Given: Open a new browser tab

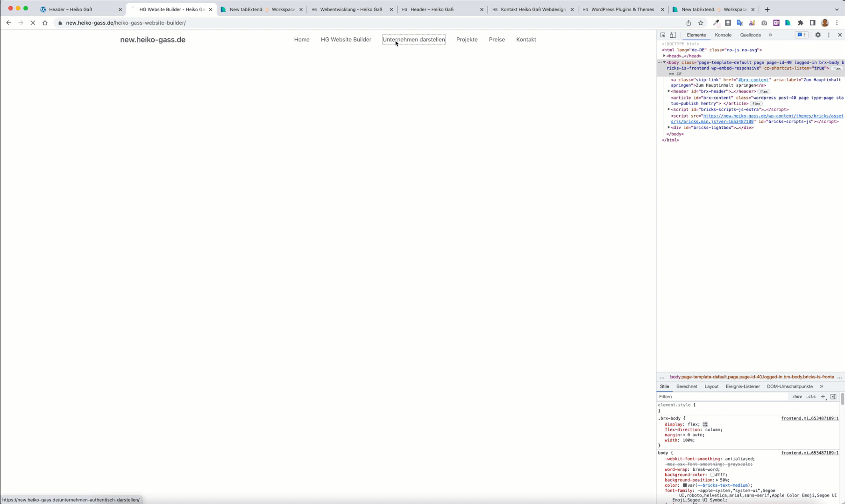Looking at the screenshot, I should click(x=767, y=9).
